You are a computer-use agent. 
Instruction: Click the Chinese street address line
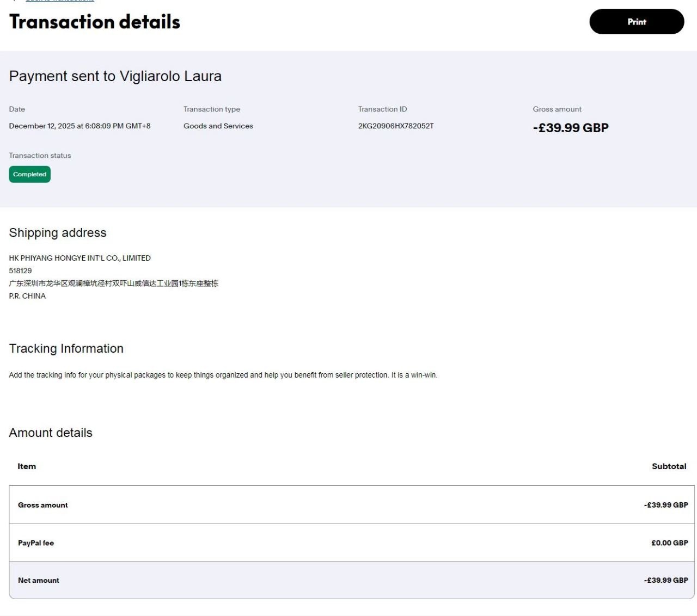(x=113, y=284)
